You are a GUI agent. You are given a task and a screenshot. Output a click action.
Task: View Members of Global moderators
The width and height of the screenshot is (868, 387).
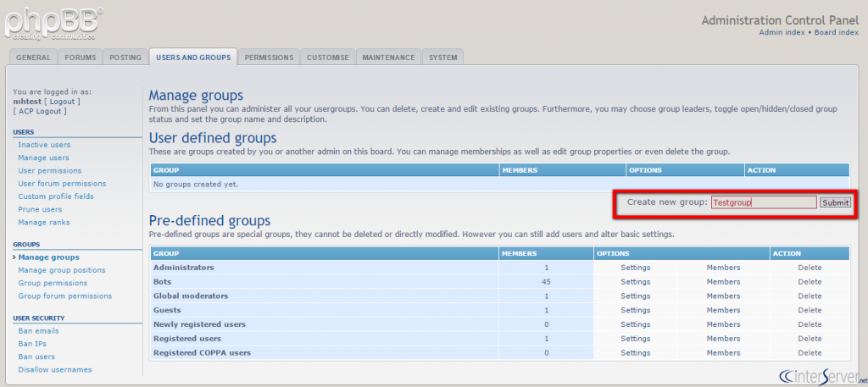coord(723,296)
